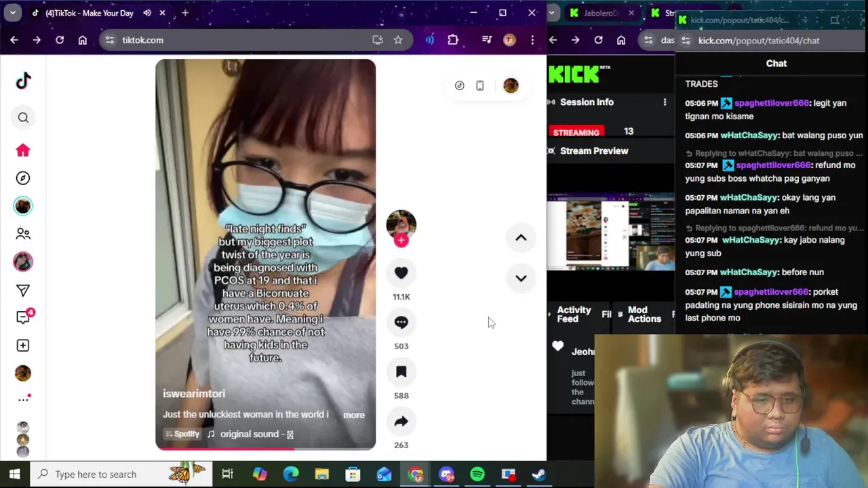Close the JaboleroD Kick tab
Image resolution: width=868 pixels, height=488 pixels.
pyautogui.click(x=631, y=13)
